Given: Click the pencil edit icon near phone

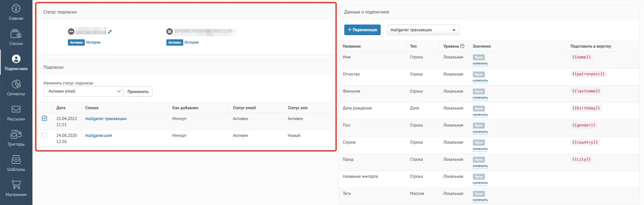Looking at the screenshot, I should click(x=110, y=32).
